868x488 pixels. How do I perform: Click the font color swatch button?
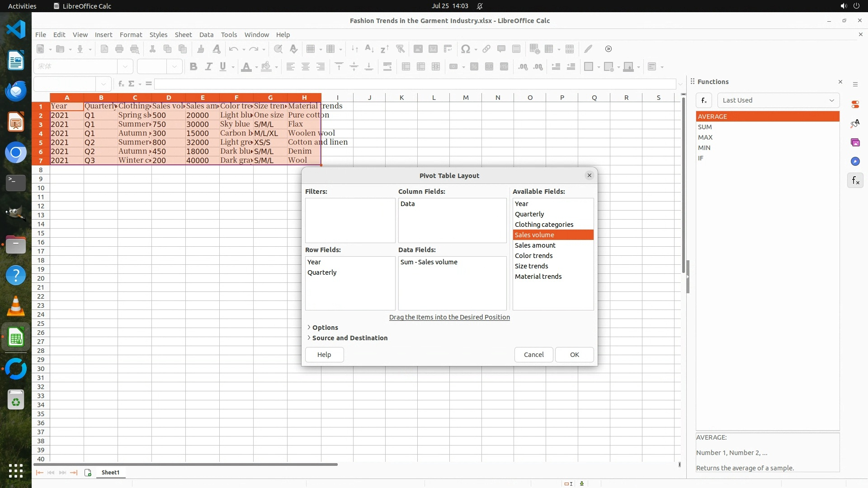tap(246, 67)
